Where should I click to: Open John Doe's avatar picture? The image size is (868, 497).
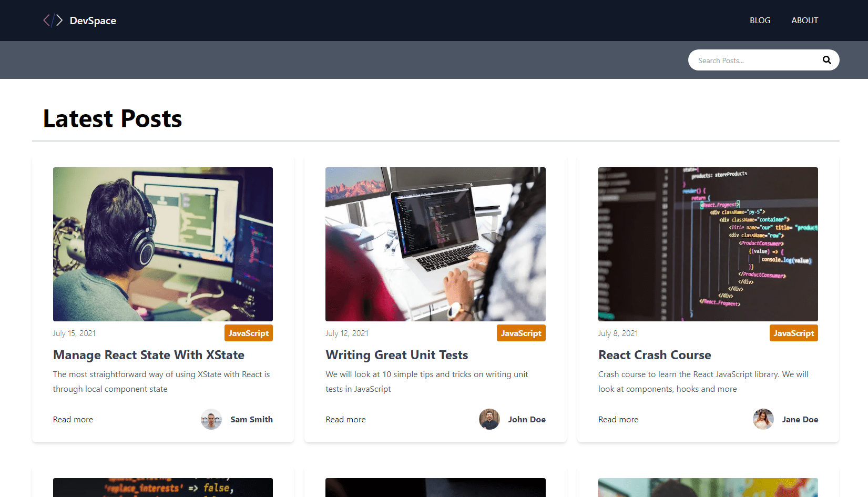click(489, 419)
